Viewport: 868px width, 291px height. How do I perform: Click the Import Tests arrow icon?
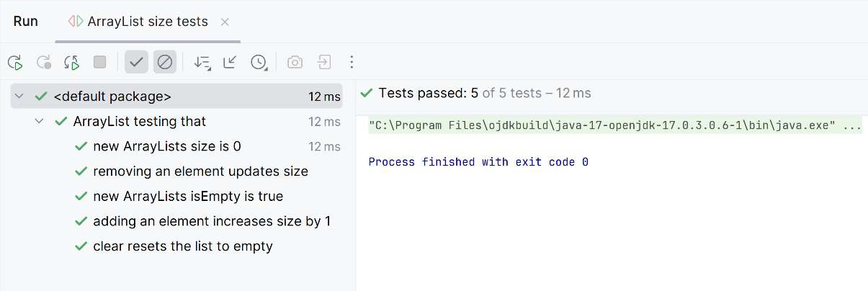pos(324,62)
